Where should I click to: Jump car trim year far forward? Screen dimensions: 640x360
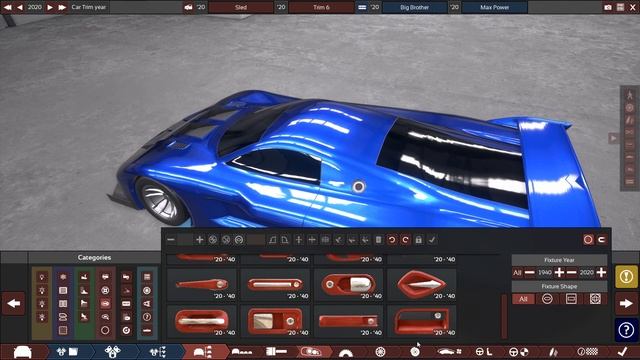[x=62, y=7]
